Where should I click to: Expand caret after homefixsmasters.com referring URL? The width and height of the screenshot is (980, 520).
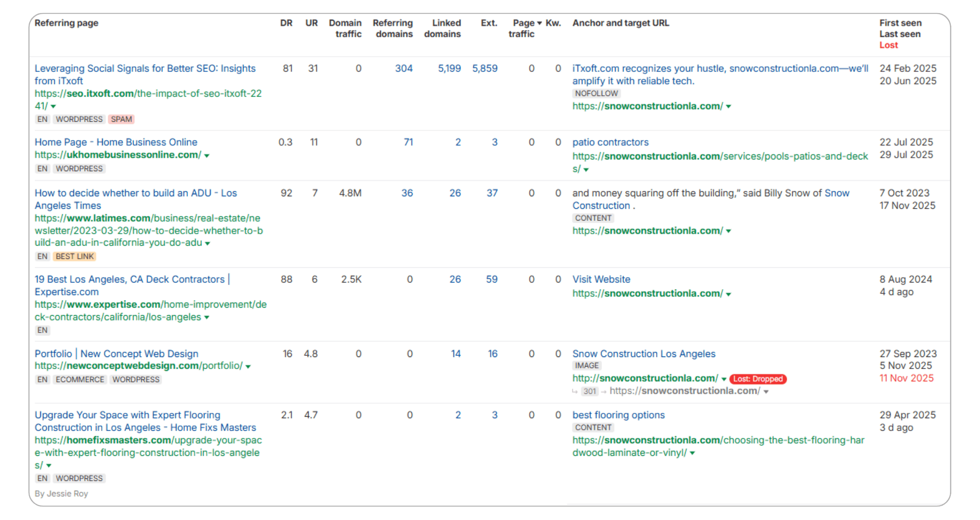[x=49, y=466]
